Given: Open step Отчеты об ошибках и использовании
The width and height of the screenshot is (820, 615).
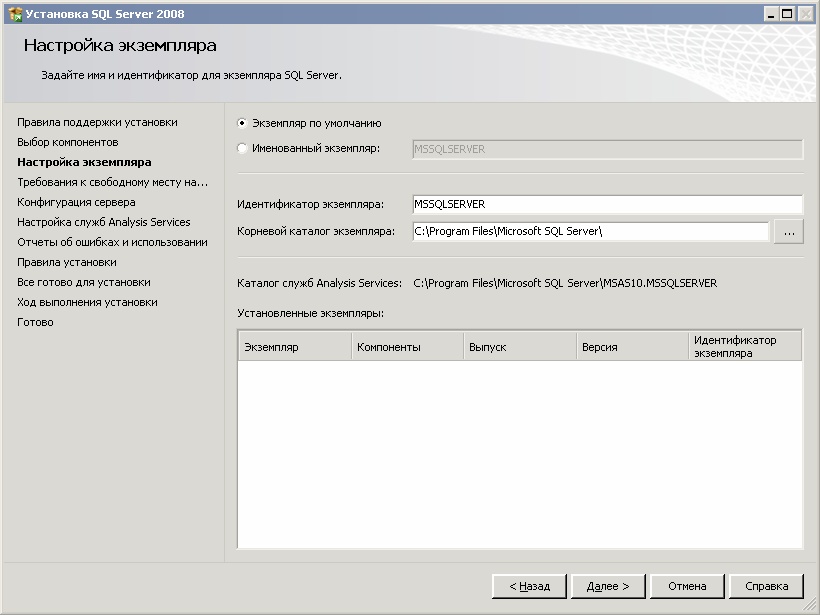Looking at the screenshot, I should tap(112, 242).
